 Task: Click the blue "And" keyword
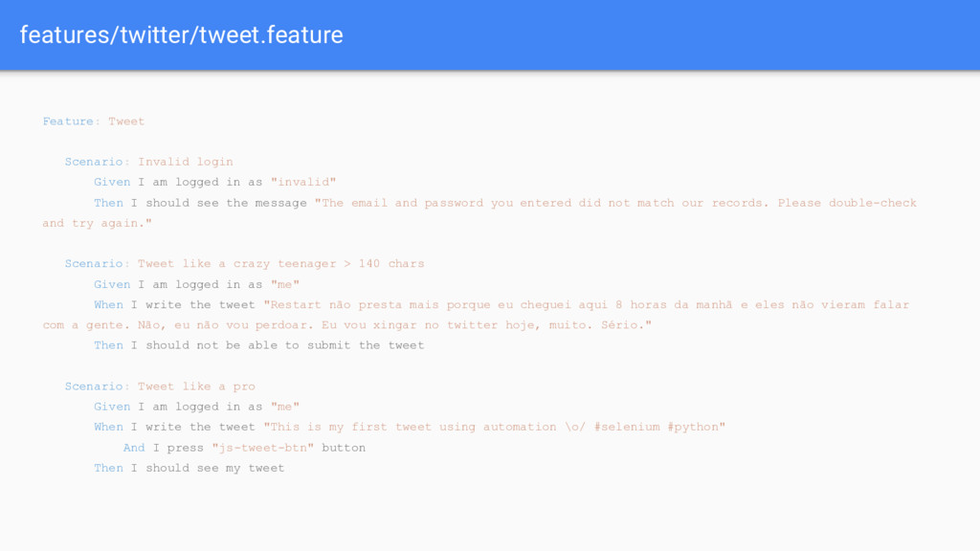(x=134, y=448)
